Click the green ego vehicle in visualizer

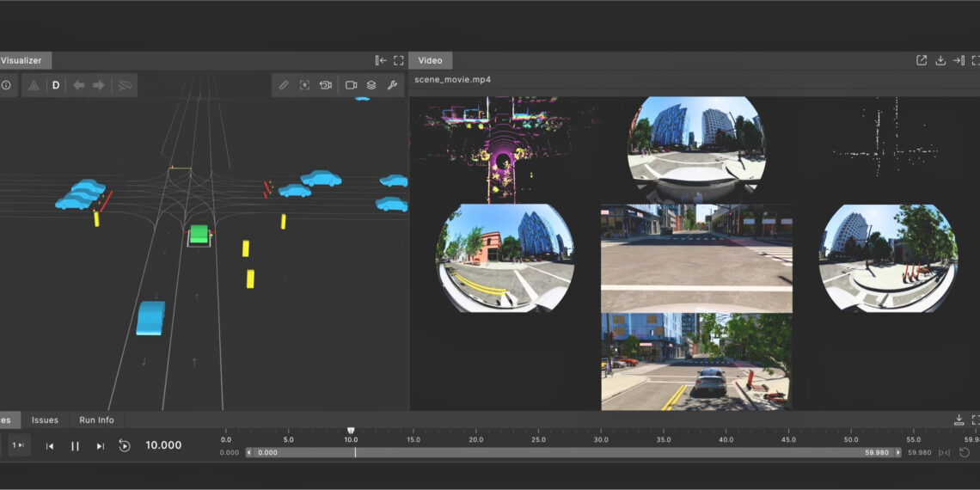coord(199,234)
